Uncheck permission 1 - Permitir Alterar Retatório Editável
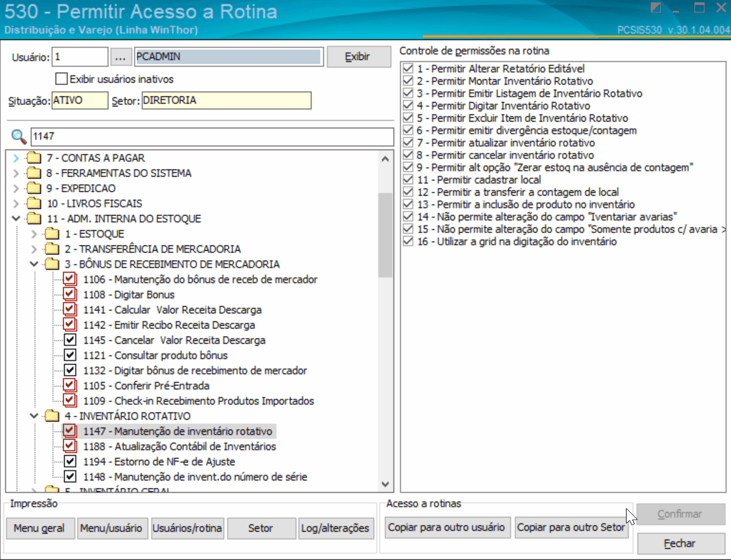The width and height of the screenshot is (731, 560). [408, 68]
